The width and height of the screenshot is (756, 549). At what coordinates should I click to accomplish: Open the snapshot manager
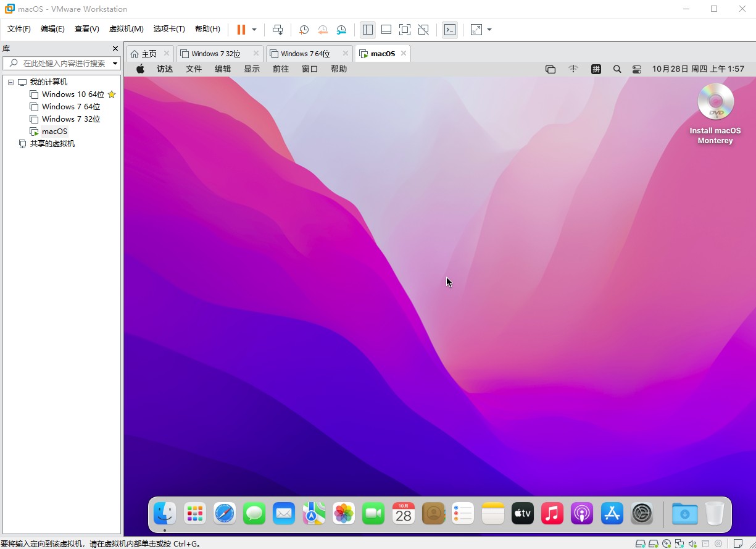[341, 29]
